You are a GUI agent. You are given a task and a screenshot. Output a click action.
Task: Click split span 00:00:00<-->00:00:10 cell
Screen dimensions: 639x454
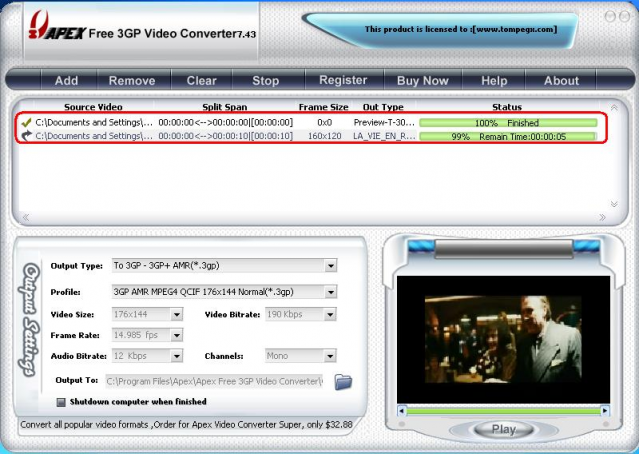[x=225, y=136]
